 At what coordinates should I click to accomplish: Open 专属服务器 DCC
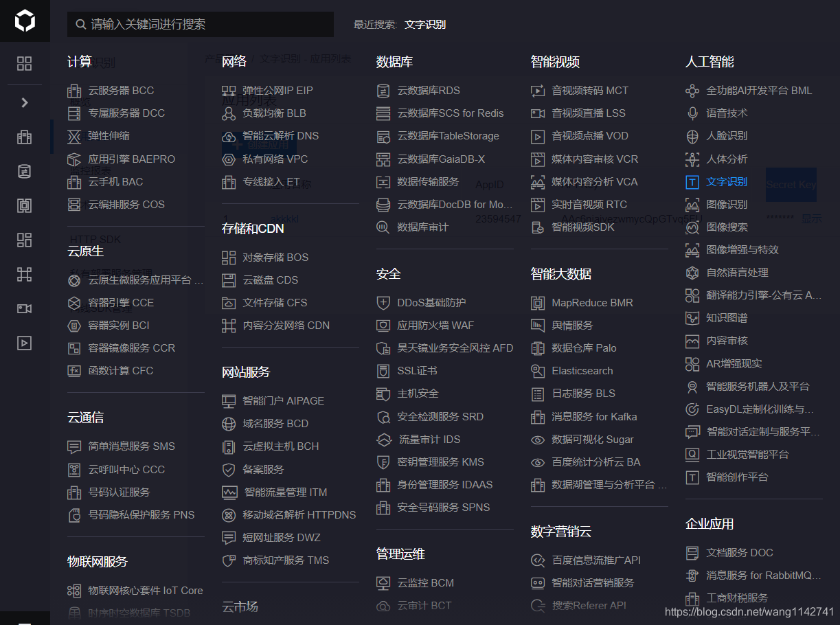(x=126, y=113)
